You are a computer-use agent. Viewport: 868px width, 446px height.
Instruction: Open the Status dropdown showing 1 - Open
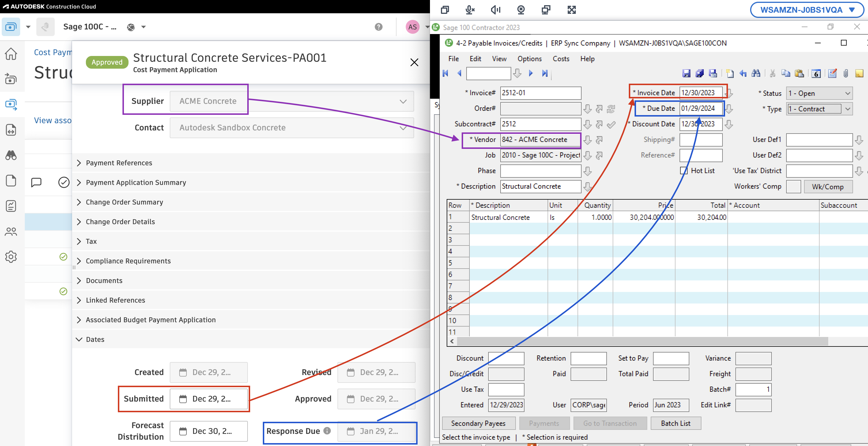click(x=819, y=93)
